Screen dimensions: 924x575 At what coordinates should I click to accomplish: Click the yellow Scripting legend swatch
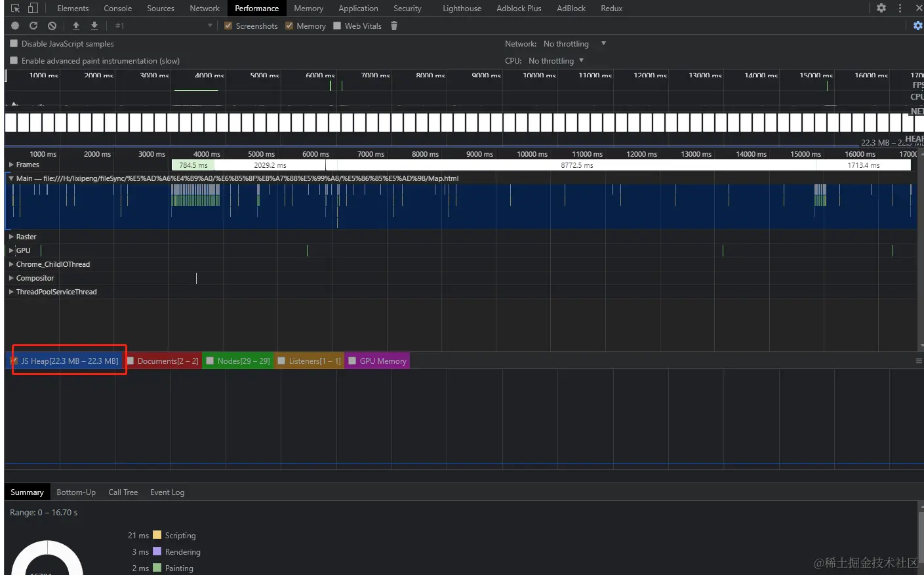[x=157, y=535]
